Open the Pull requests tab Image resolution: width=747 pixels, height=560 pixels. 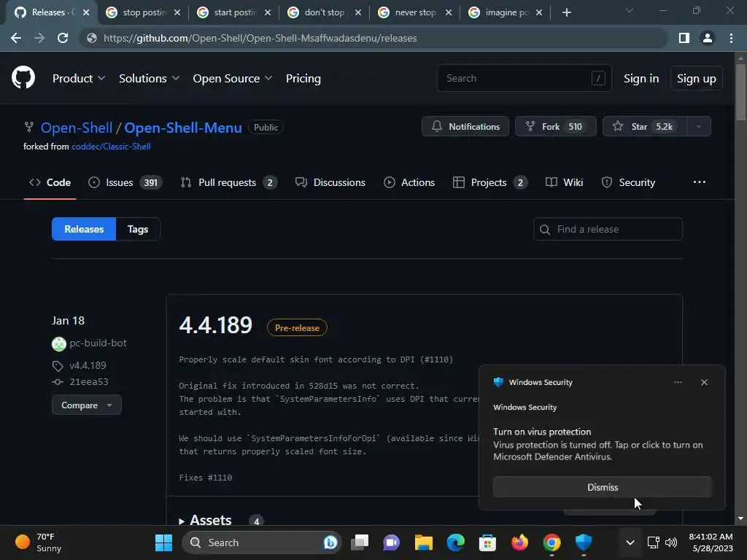[x=228, y=182]
